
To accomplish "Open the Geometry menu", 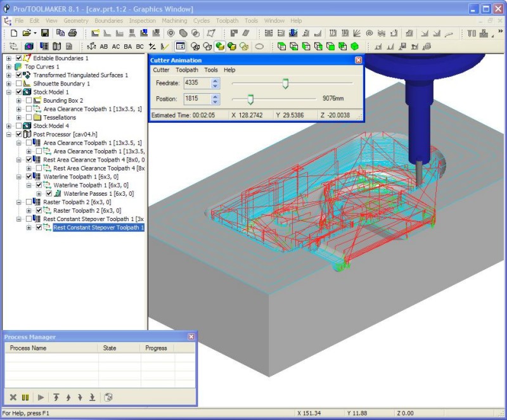I will point(76,21).
